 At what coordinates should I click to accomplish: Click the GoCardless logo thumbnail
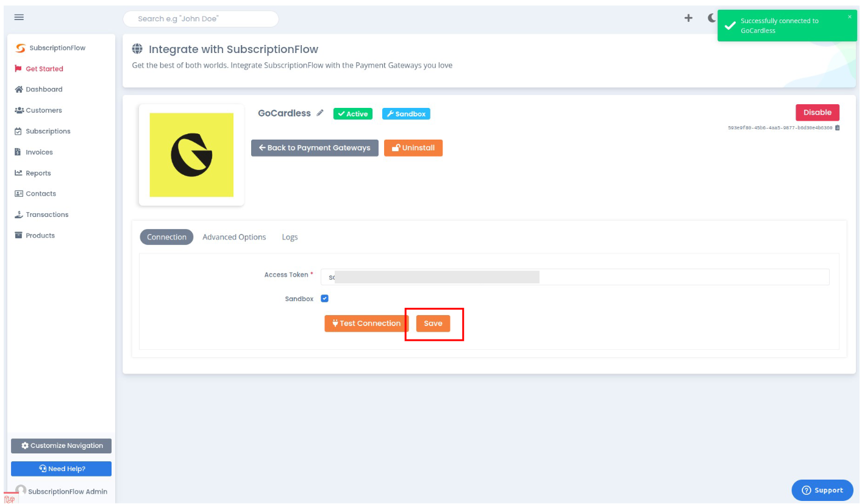pos(191,155)
